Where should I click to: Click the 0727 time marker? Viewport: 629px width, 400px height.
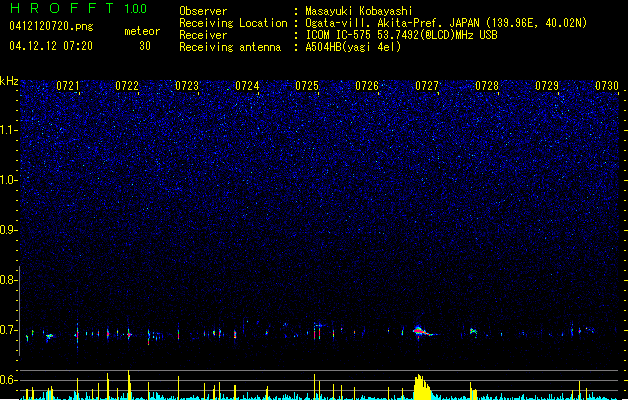[x=427, y=86]
